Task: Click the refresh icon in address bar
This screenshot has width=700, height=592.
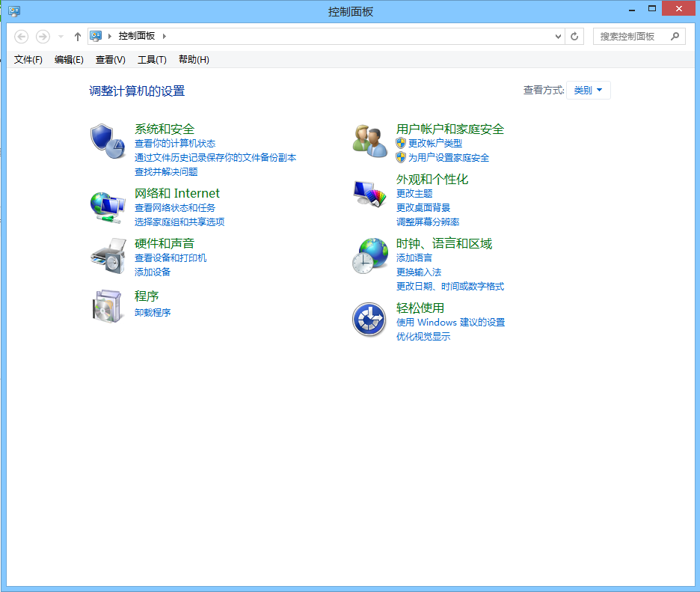Action: point(574,36)
